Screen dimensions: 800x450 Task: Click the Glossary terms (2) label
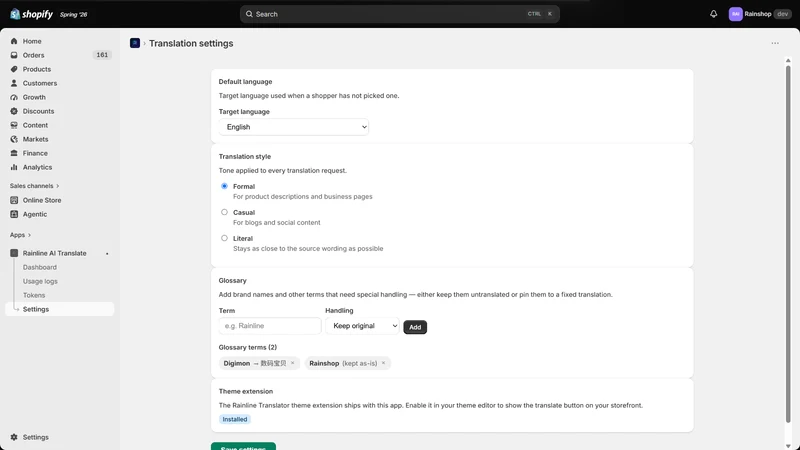point(247,347)
